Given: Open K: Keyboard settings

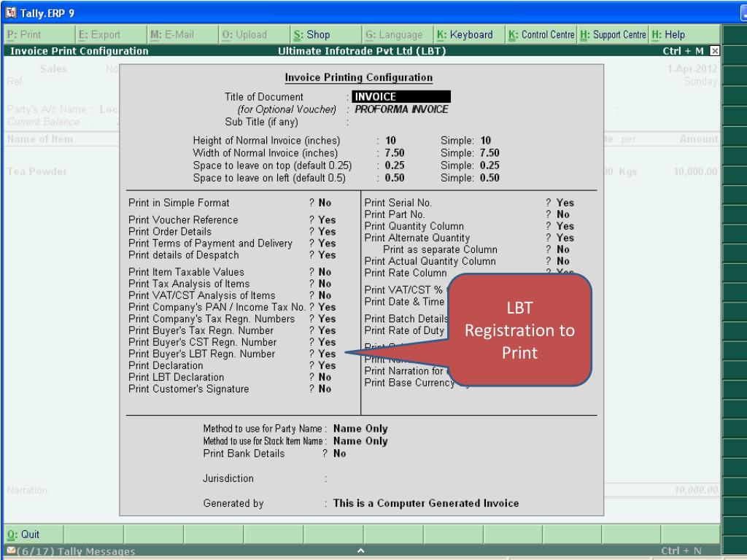Looking at the screenshot, I should click(470, 35).
